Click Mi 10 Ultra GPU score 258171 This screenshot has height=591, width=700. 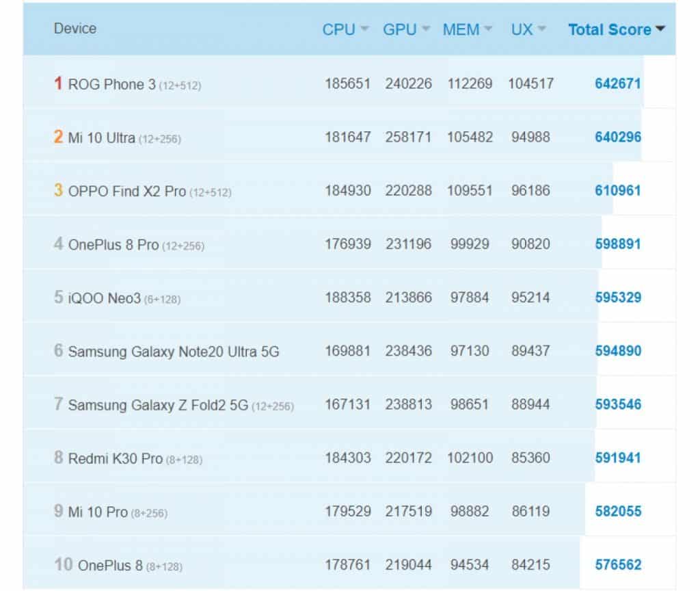(x=409, y=137)
